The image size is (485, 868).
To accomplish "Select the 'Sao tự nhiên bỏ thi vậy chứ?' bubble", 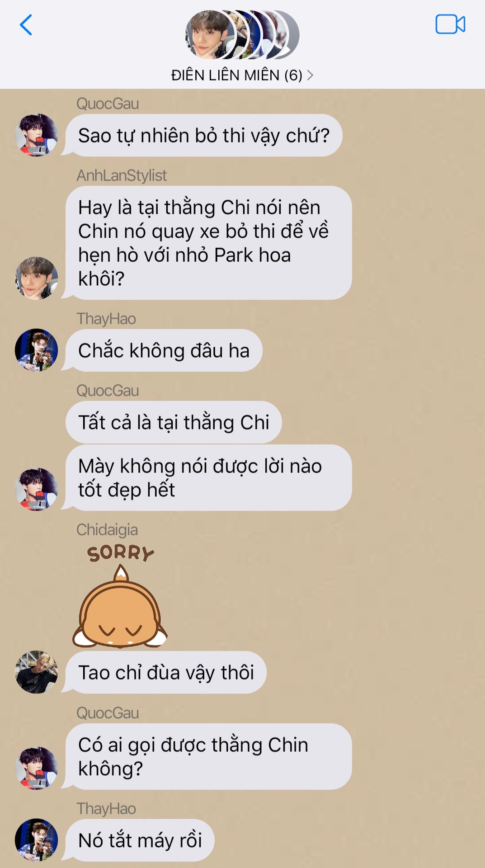I will [x=204, y=135].
